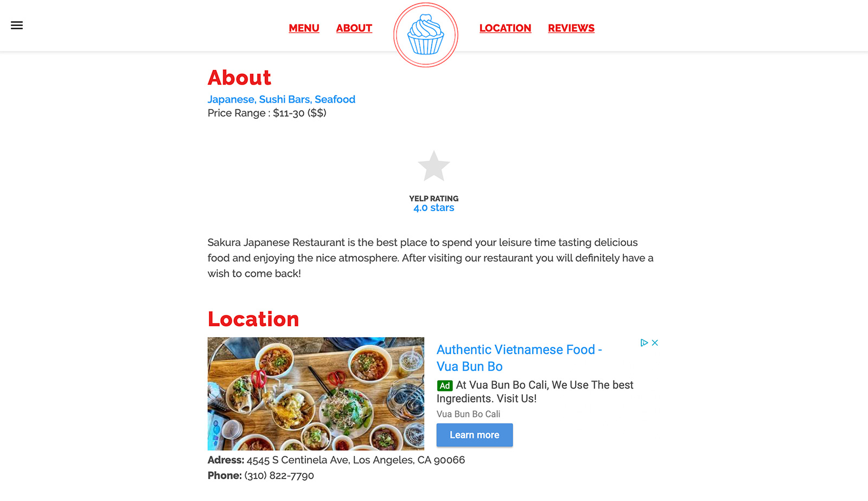The image size is (868, 501).
Task: Go to ABOUT navigation link
Action: point(354,28)
